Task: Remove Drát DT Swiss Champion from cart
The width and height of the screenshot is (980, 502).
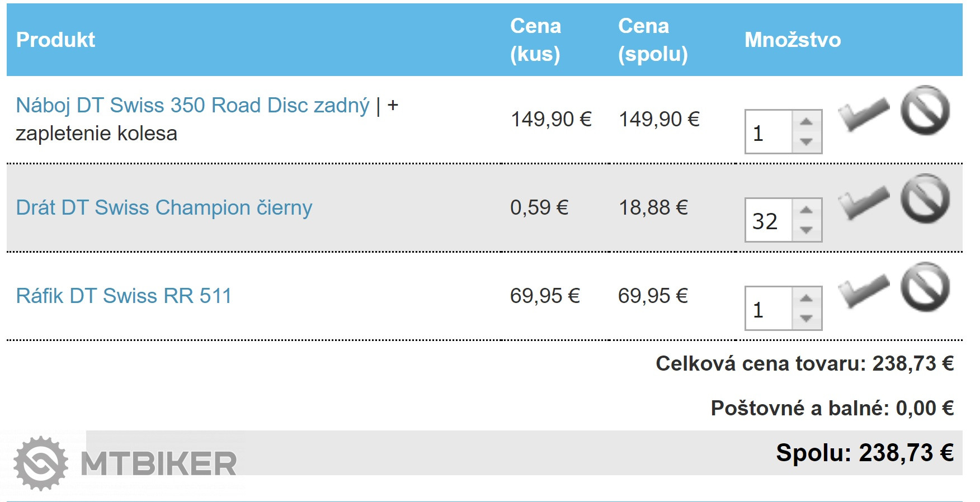Action: pyautogui.click(x=925, y=199)
